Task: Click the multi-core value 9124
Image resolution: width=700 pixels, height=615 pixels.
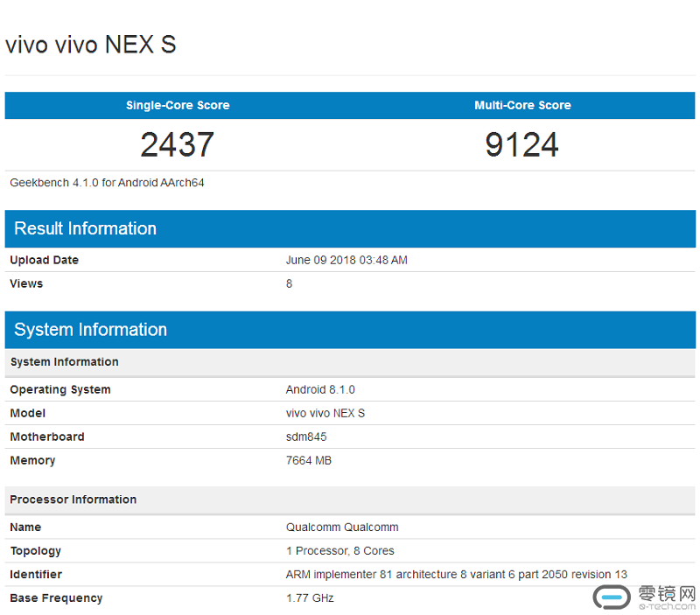Action: [x=521, y=144]
